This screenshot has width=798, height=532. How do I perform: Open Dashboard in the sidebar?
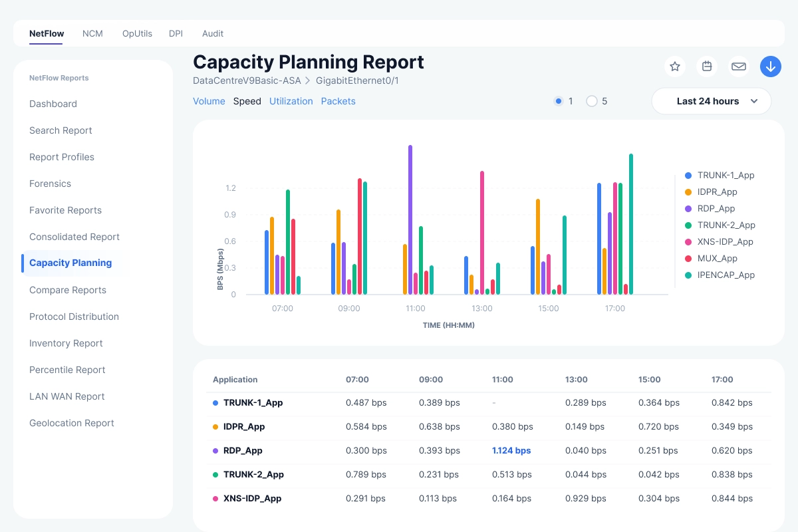(53, 104)
